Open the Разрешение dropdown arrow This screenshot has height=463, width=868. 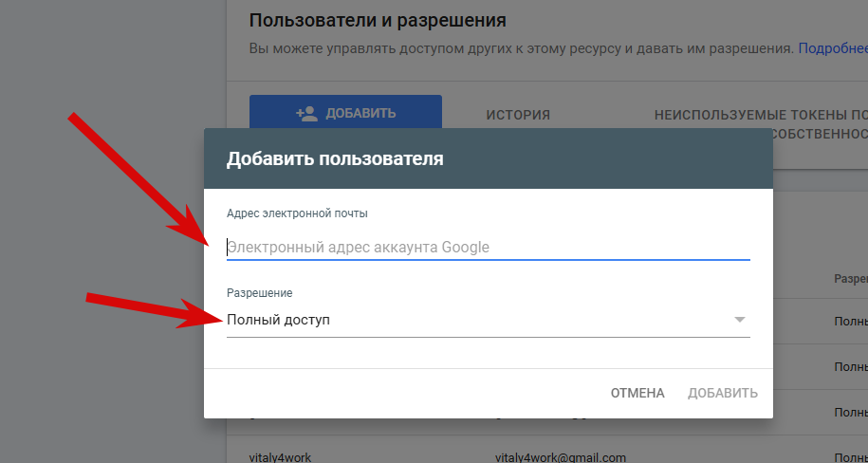point(739,320)
